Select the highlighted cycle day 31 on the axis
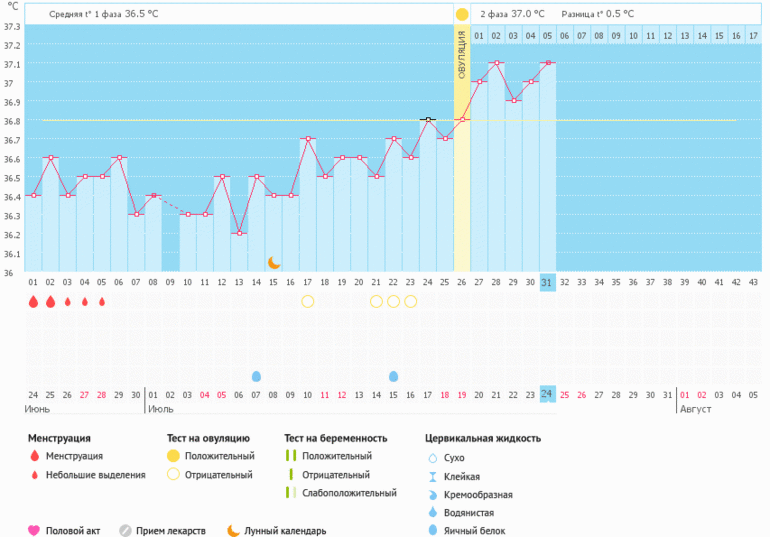Image resolution: width=770 pixels, height=537 pixels. 547,282
